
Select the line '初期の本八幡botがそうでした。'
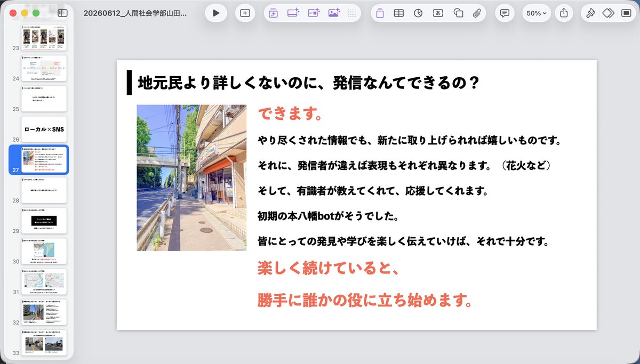tap(329, 216)
